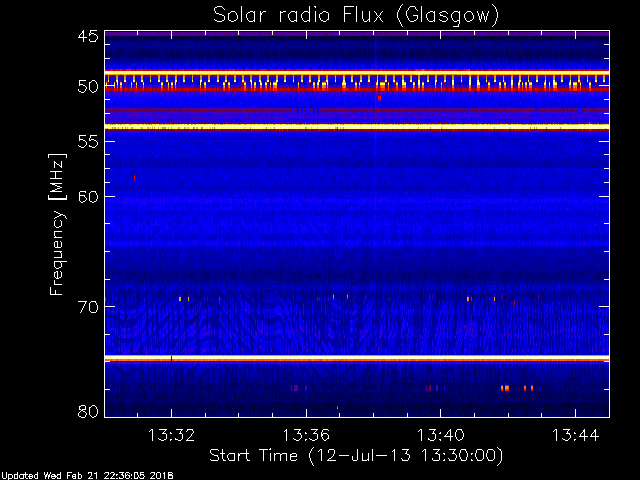Click the 13:32 time tick label
Viewport: 640px width, 480px height.
click(x=171, y=435)
